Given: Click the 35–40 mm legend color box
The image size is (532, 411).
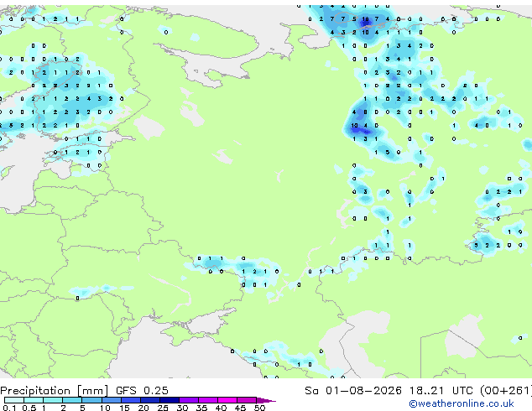Looking at the screenshot, I should pos(208,400).
